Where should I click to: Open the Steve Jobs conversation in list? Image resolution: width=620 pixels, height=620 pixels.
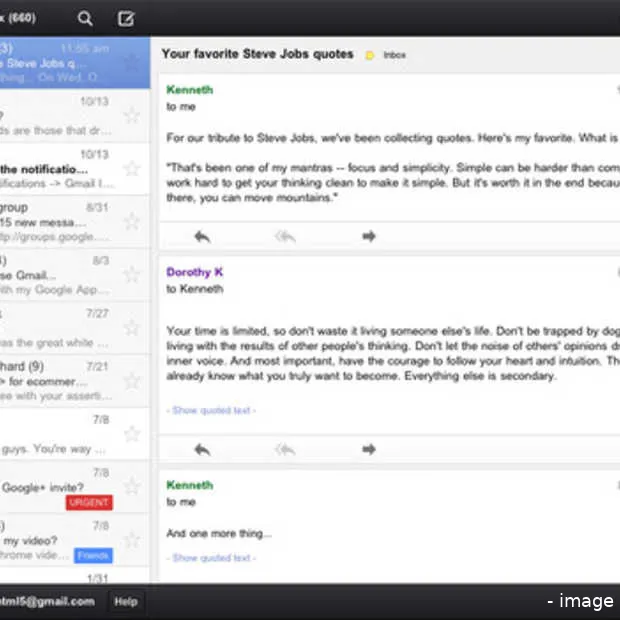click(x=75, y=62)
